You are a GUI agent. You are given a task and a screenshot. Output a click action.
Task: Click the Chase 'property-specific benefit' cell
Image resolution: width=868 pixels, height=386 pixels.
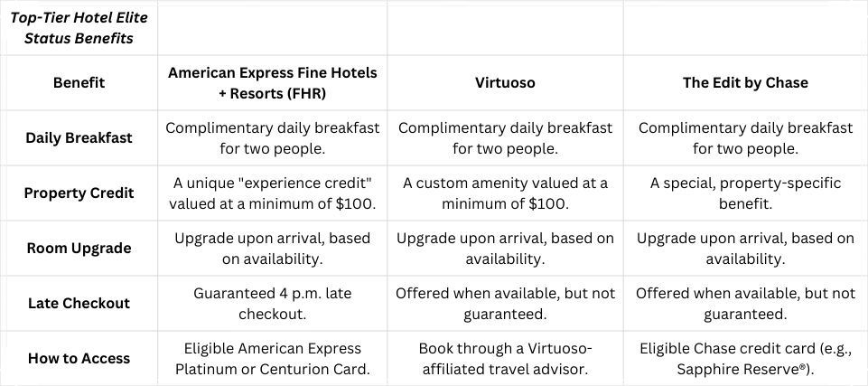point(745,193)
